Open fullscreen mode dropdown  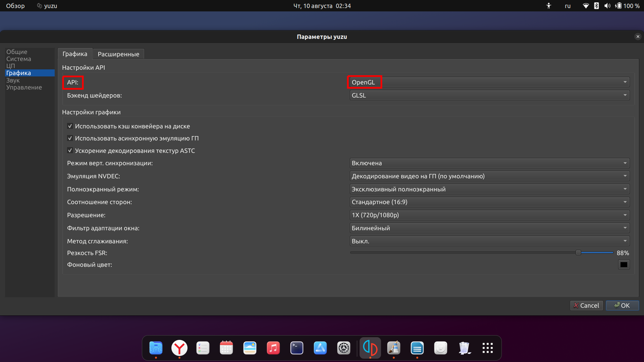(489, 189)
